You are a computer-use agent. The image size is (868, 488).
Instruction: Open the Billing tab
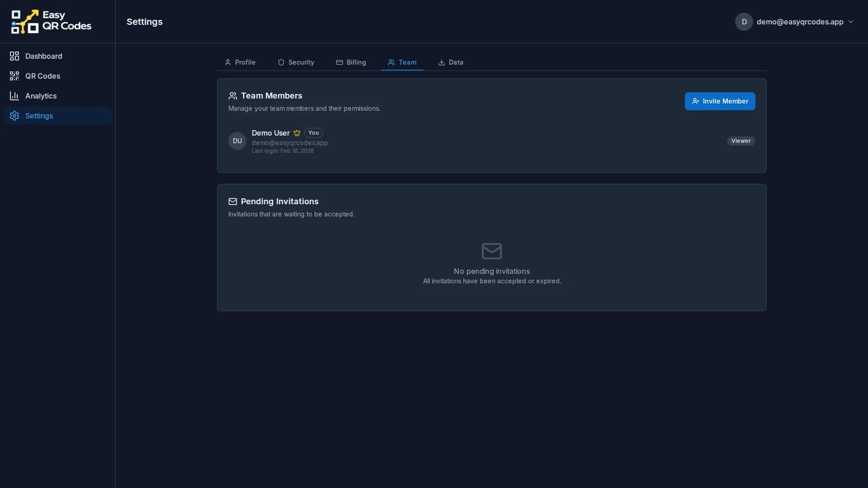[x=351, y=62]
